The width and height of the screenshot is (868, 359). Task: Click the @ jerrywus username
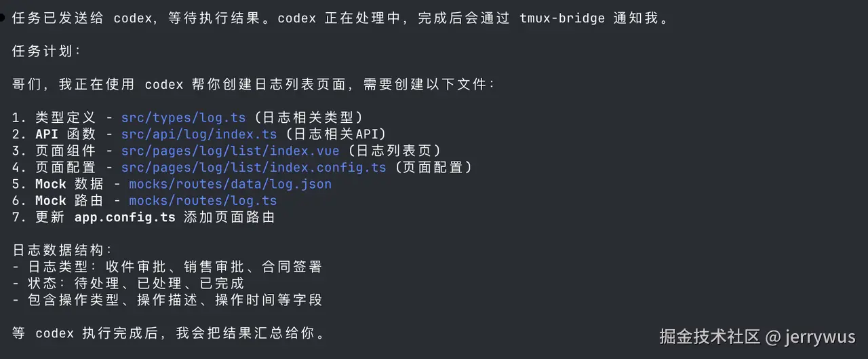(810, 336)
